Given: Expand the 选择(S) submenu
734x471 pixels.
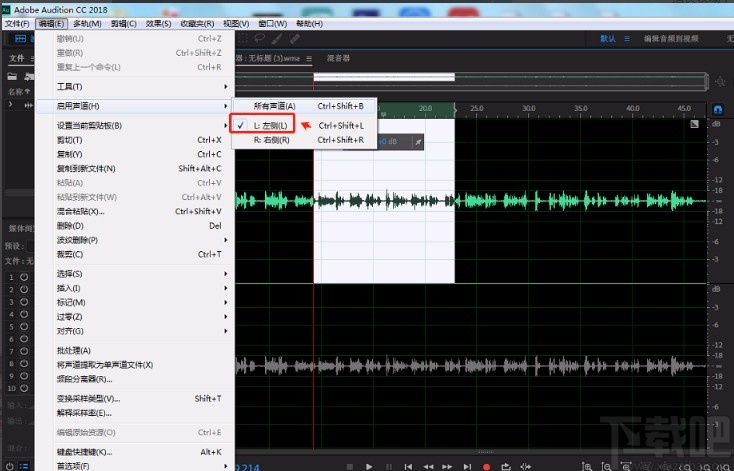Looking at the screenshot, I should tap(135, 273).
